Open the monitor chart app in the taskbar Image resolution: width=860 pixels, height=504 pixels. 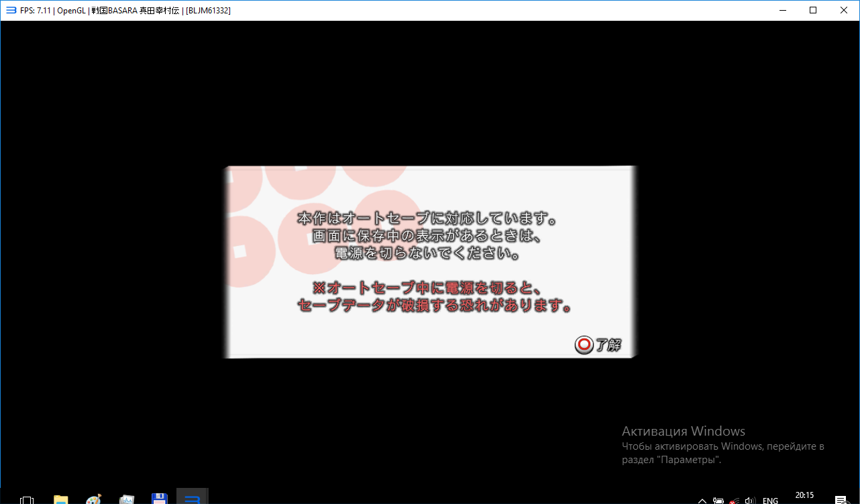tap(127, 499)
